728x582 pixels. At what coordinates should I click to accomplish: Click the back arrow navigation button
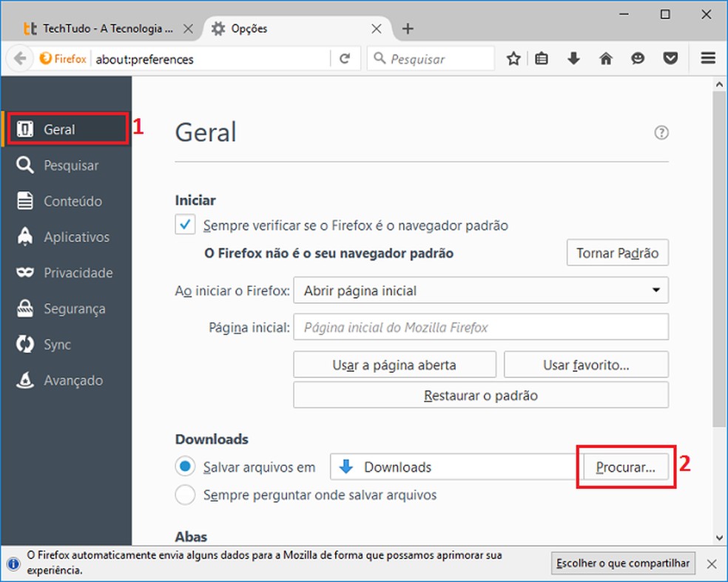click(x=20, y=59)
